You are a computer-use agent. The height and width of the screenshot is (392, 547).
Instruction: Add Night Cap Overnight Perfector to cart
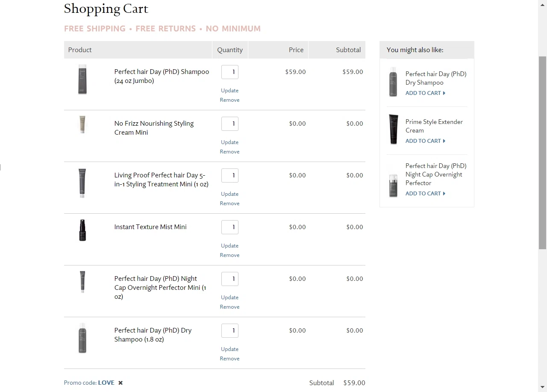(425, 194)
